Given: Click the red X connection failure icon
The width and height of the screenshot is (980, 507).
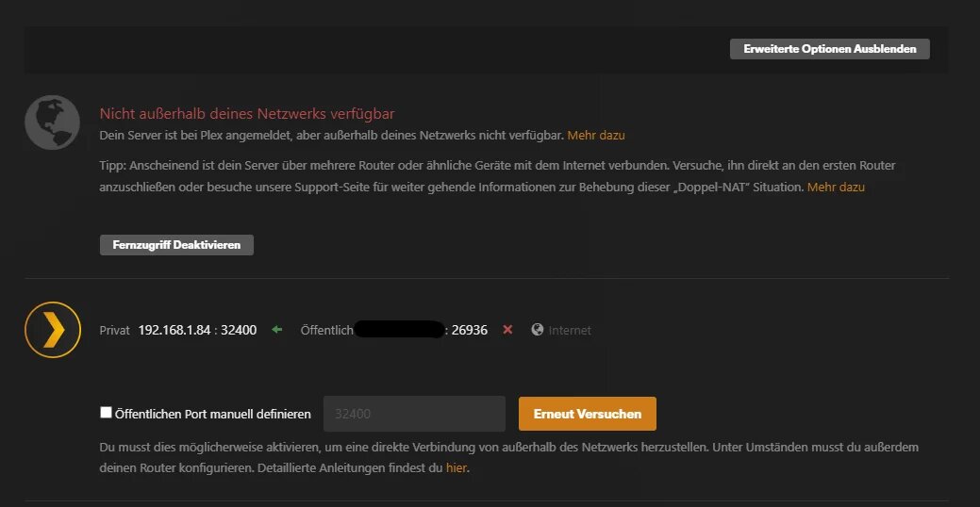Looking at the screenshot, I should pos(507,330).
